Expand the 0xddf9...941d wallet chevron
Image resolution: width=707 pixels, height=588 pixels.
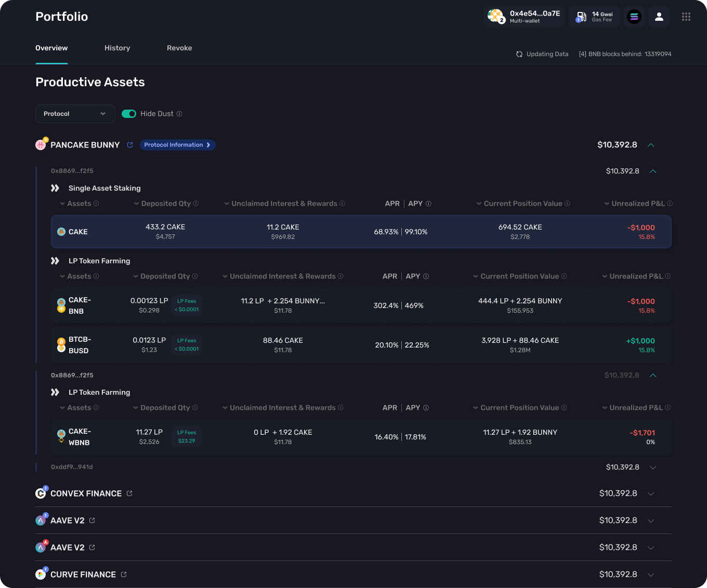(653, 467)
